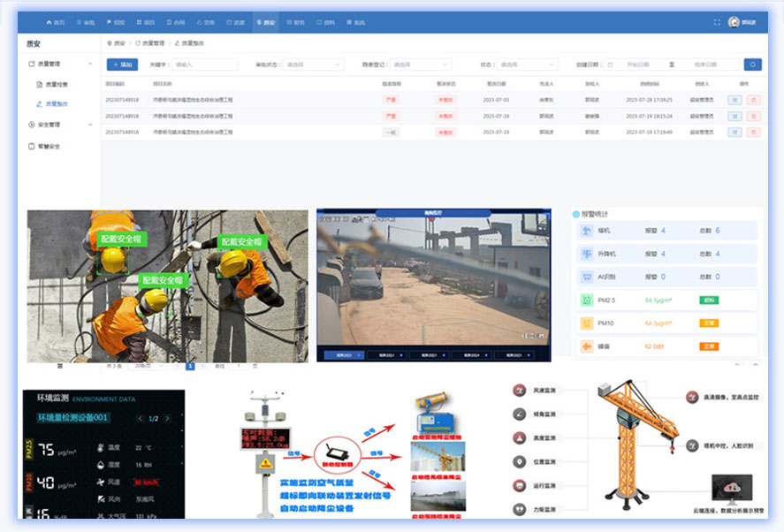Click the 一般 hazard level tag

click(391, 133)
